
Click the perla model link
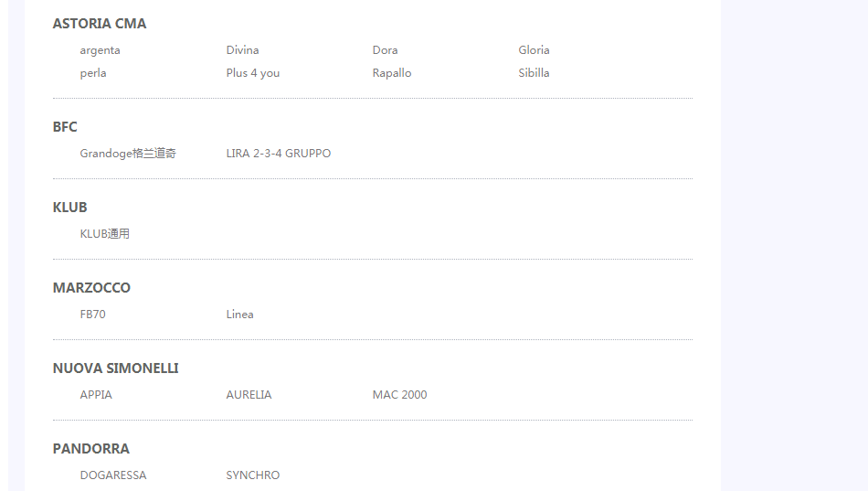pos(93,73)
